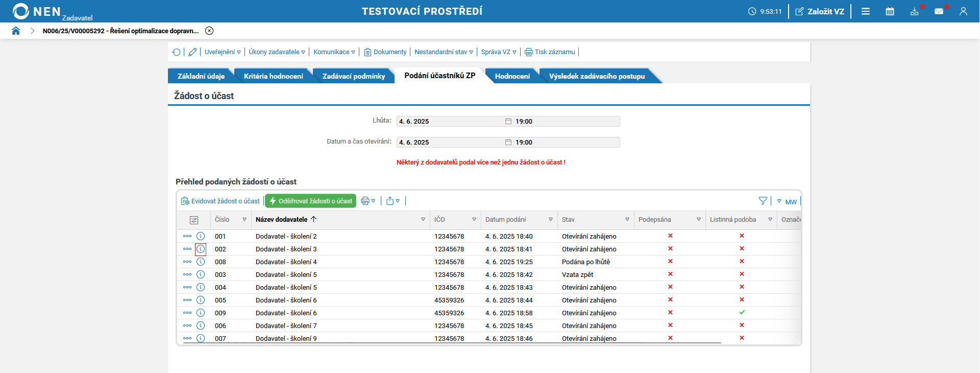The image size is (980, 373).
Task: Click the home icon in breadcrumb
Action: click(16, 31)
